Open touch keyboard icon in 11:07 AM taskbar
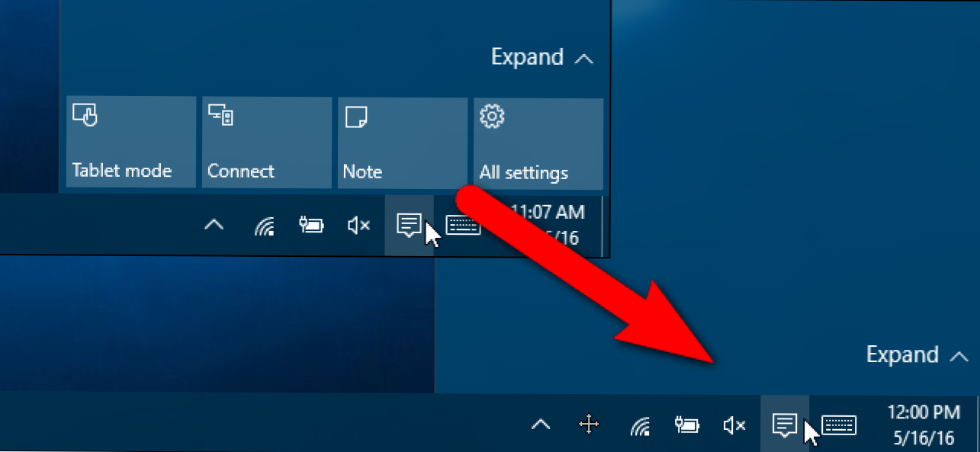The image size is (980, 452). (463, 226)
